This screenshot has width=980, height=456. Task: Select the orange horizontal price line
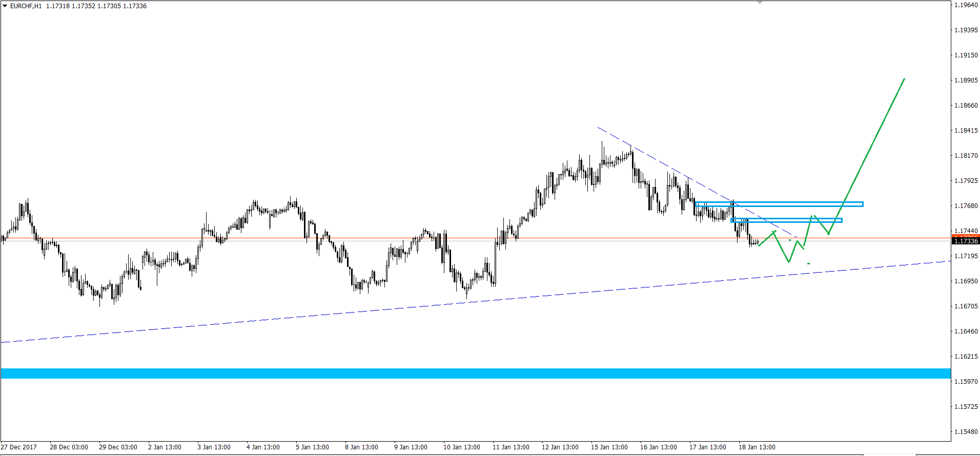click(476, 238)
